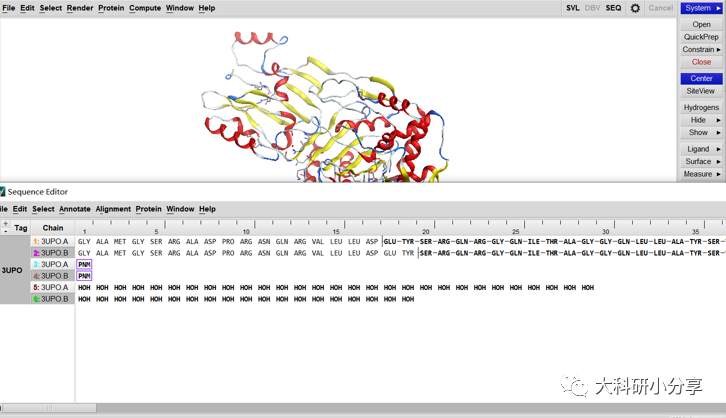Select the 3UPO tag cell
726x418 pixels.
coord(15,270)
